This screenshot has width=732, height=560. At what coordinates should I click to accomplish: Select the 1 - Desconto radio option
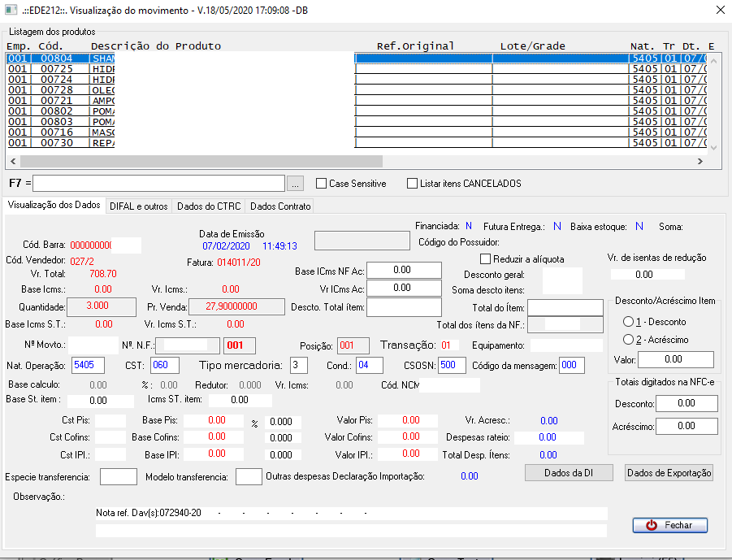pos(628,322)
